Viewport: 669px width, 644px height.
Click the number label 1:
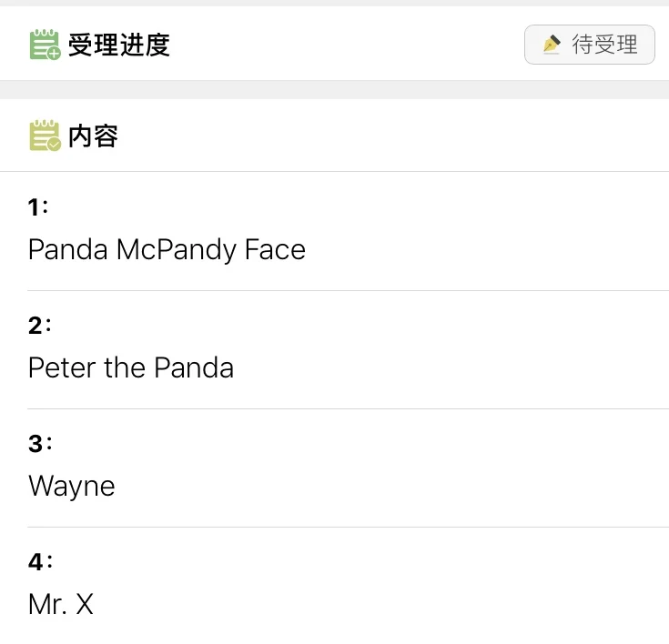(x=38, y=207)
